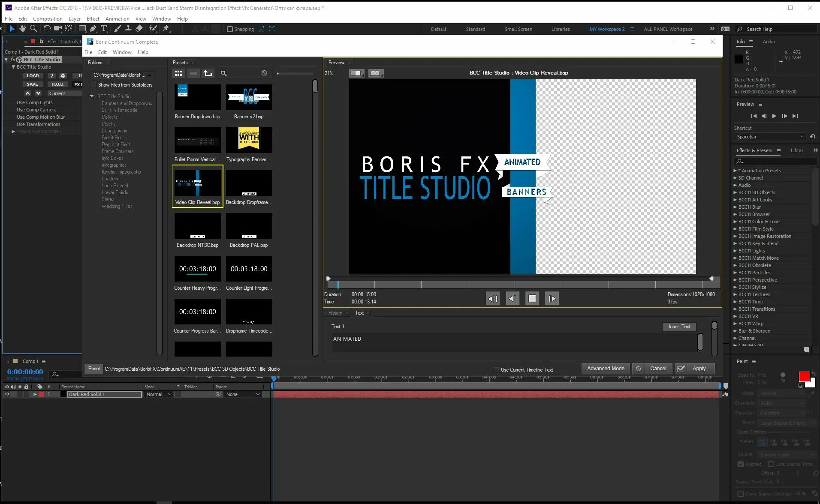Switch to the Libraries workspace
Viewport: 820px width, 504px height.
click(x=561, y=29)
